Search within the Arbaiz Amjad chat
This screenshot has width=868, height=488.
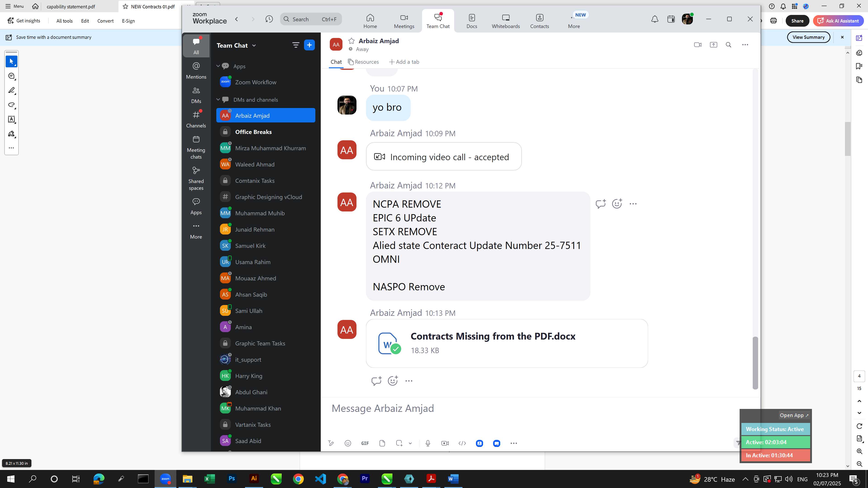coord(729,45)
